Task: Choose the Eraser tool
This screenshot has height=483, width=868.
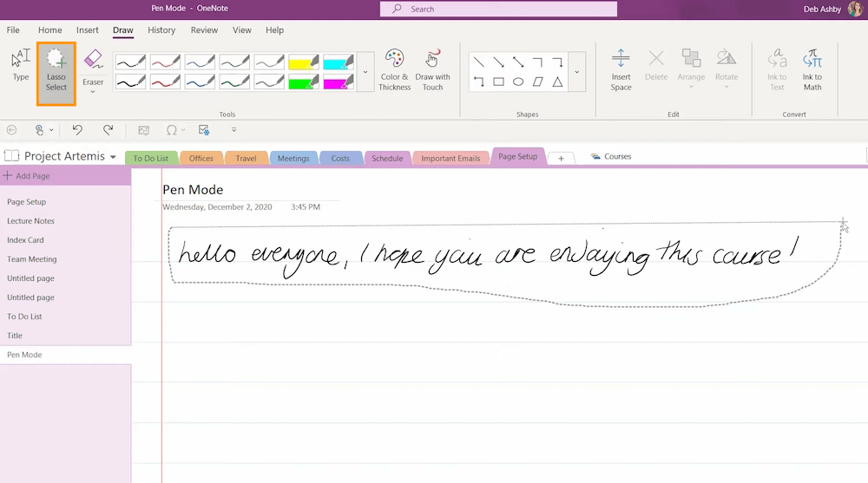Action: [93, 68]
